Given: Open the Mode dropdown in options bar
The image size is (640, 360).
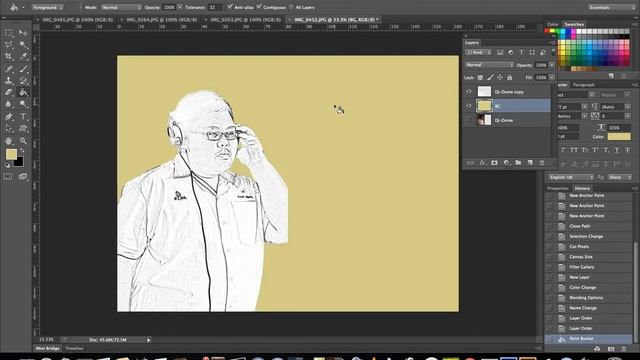Looking at the screenshot, I should 121,7.
